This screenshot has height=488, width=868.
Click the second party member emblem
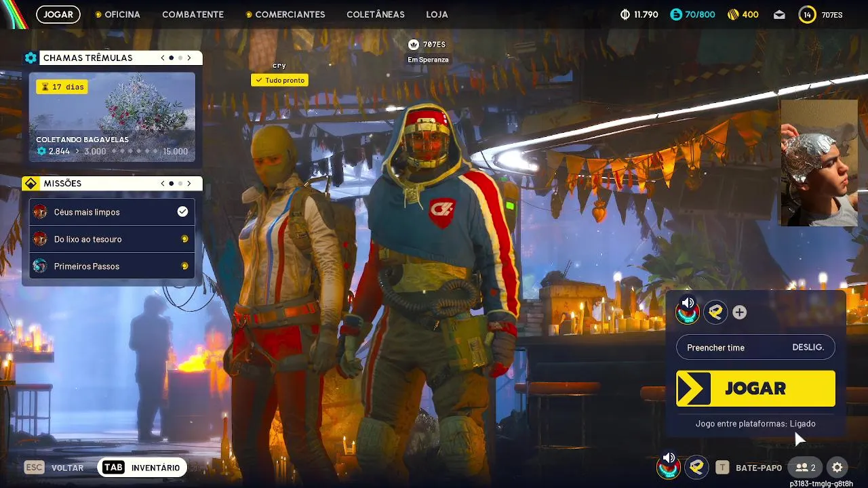click(715, 312)
